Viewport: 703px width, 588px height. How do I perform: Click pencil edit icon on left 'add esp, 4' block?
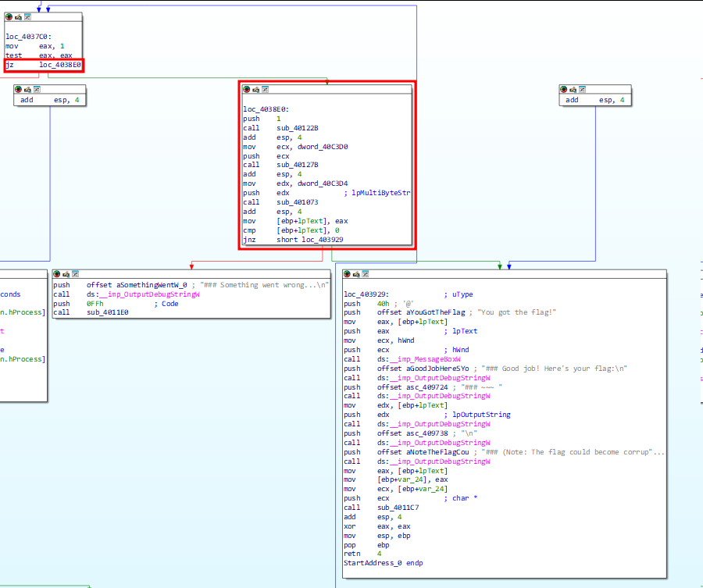click(x=27, y=90)
